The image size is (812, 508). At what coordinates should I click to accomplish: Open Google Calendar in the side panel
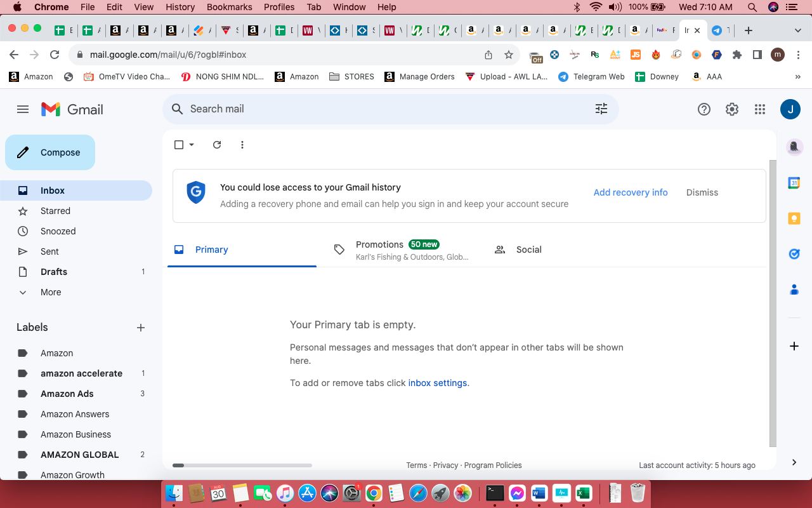click(x=794, y=183)
